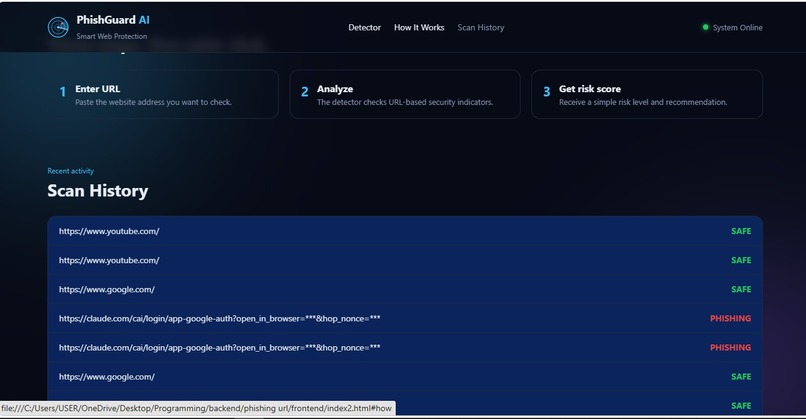Click the green System Online status dot
Viewport: 806px width, 419px height.
click(705, 27)
